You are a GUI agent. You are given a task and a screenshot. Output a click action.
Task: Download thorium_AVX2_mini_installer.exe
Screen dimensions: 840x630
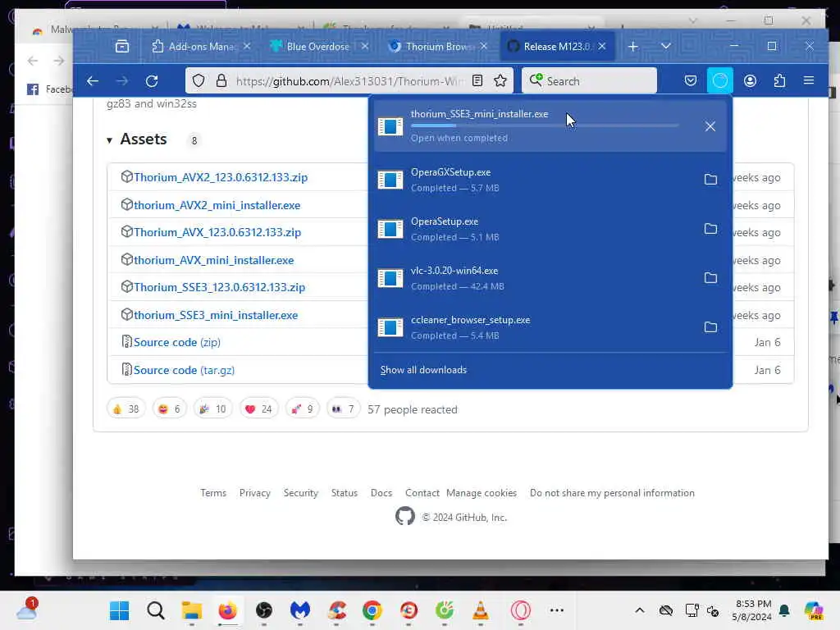[x=217, y=205]
